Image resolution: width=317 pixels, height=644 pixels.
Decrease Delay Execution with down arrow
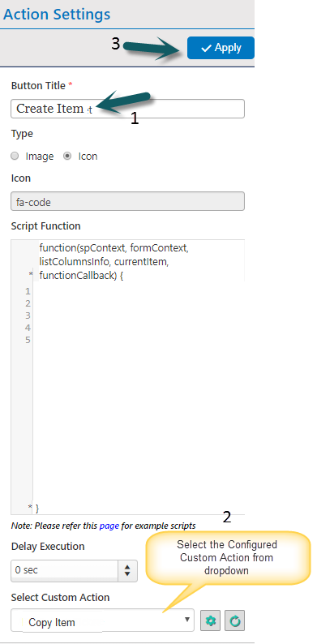[x=127, y=573]
